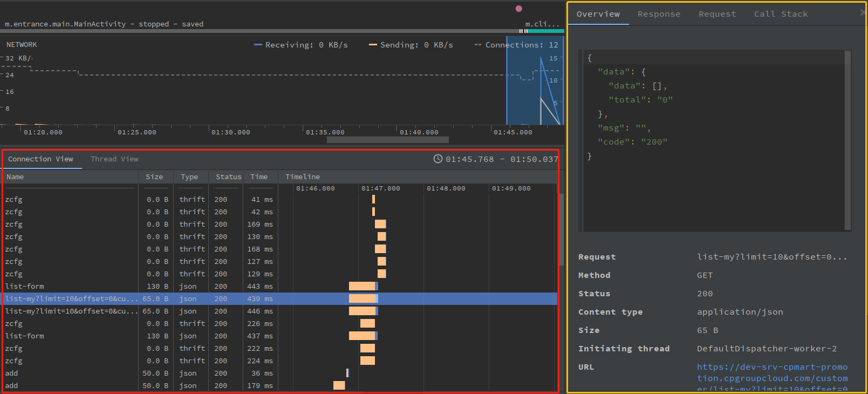Select the zcfg row with 127 ms
Screen dimensions: 868x394
279,261
